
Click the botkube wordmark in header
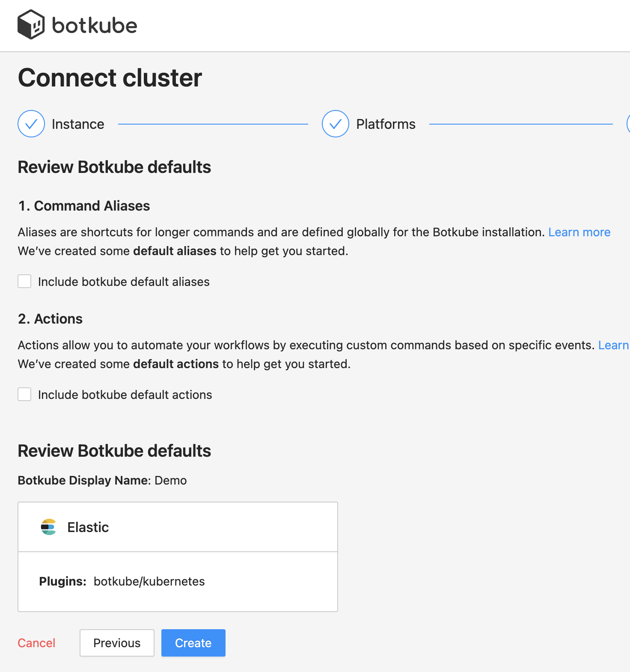click(x=94, y=25)
